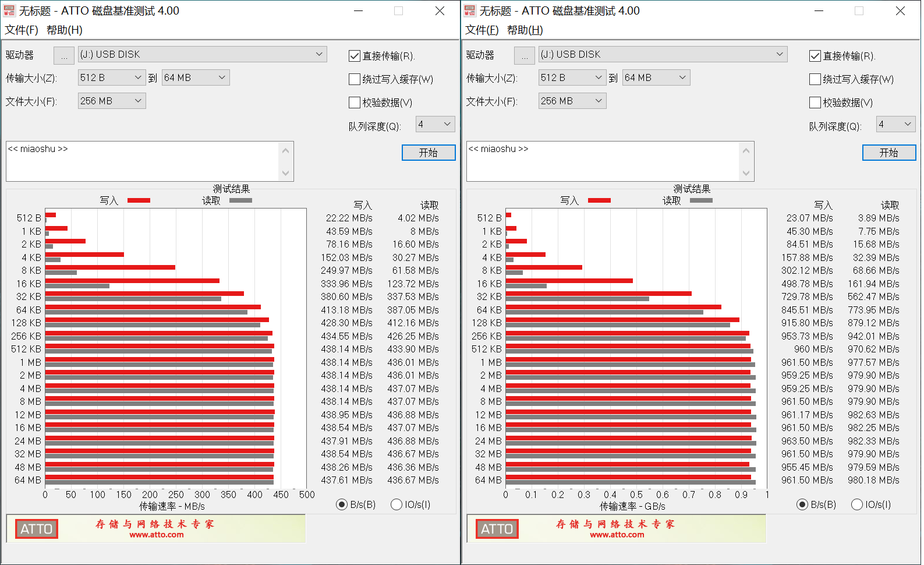This screenshot has width=924, height=565.
Task: Click the ATTO logo in left window banner
Action: tap(36, 529)
